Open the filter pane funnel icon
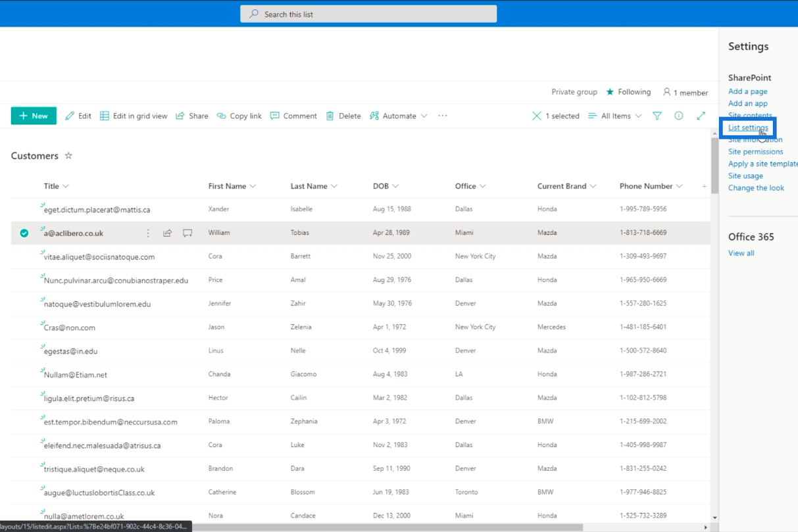Image resolution: width=798 pixels, height=532 pixels. coord(657,116)
